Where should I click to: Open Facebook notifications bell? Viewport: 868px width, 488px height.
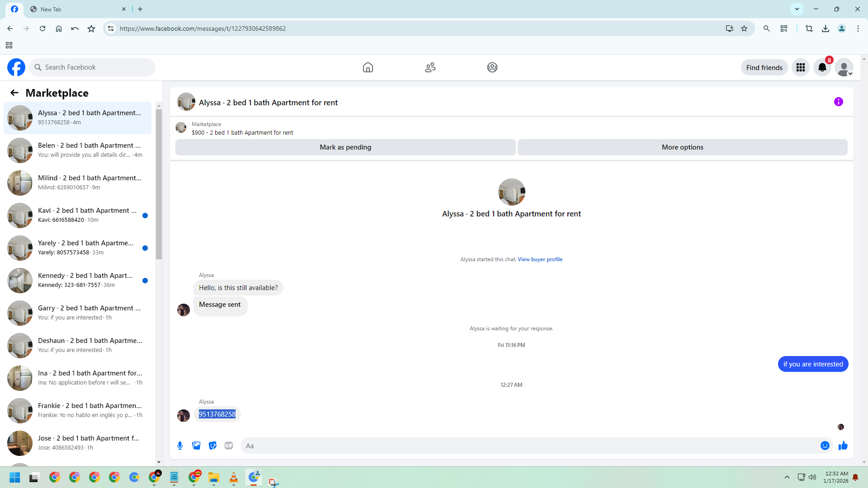coord(822,67)
